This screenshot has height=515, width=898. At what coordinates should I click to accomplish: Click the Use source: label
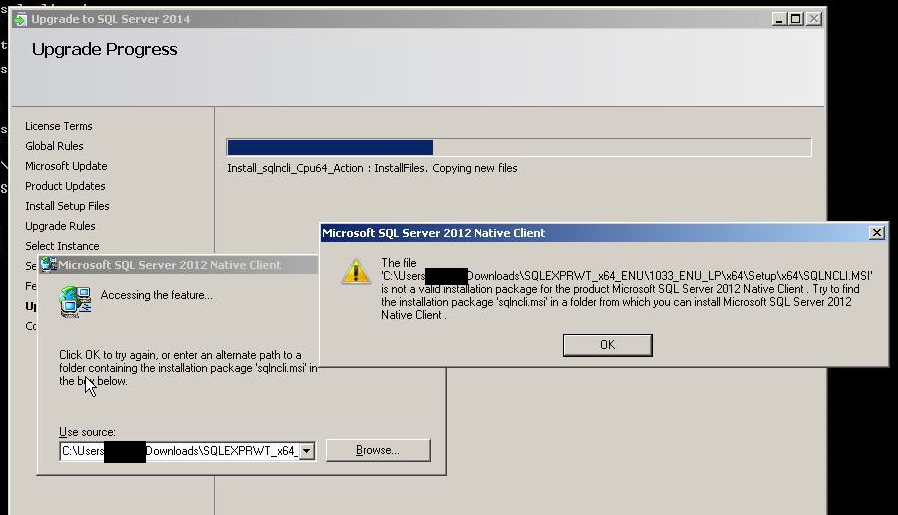[x=87, y=432]
